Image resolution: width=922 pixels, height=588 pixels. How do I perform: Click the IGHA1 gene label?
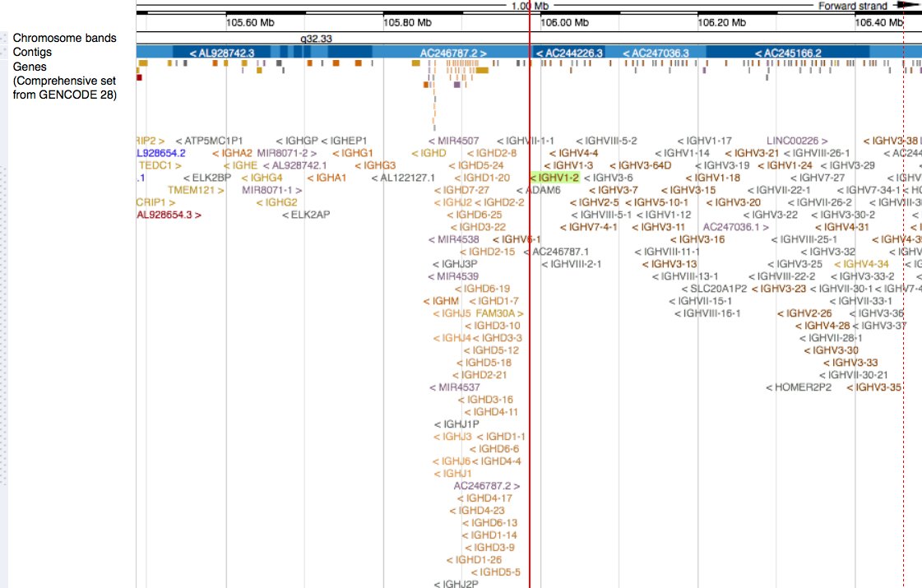(327, 178)
